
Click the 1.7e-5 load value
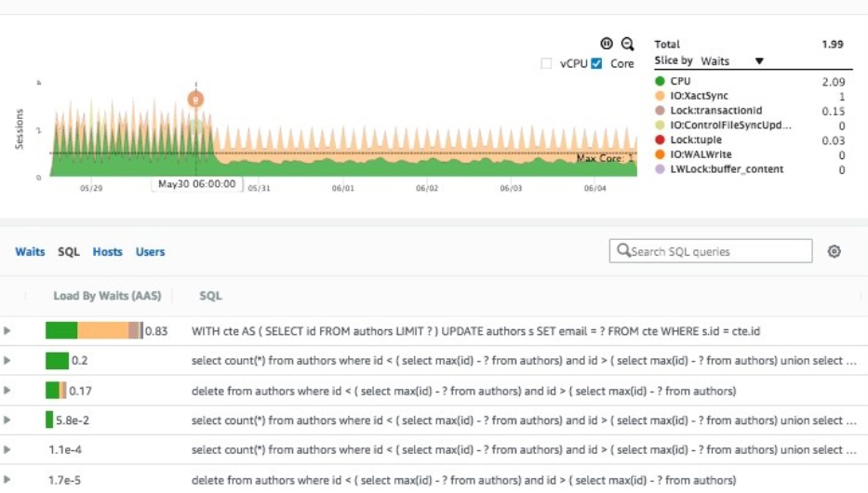64,480
